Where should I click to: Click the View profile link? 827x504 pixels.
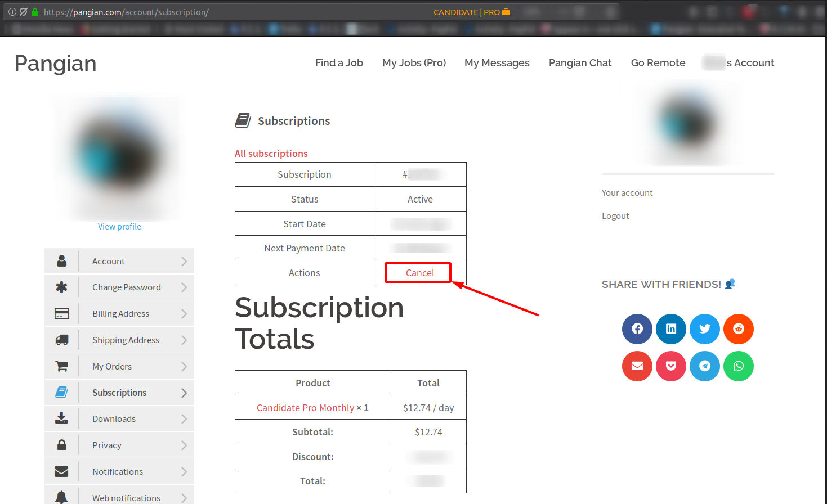(x=119, y=227)
